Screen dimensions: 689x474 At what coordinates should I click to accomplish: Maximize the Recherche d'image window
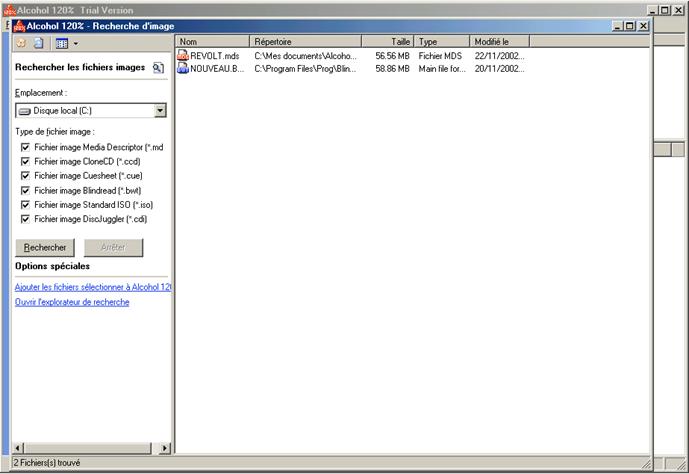pos(630,26)
